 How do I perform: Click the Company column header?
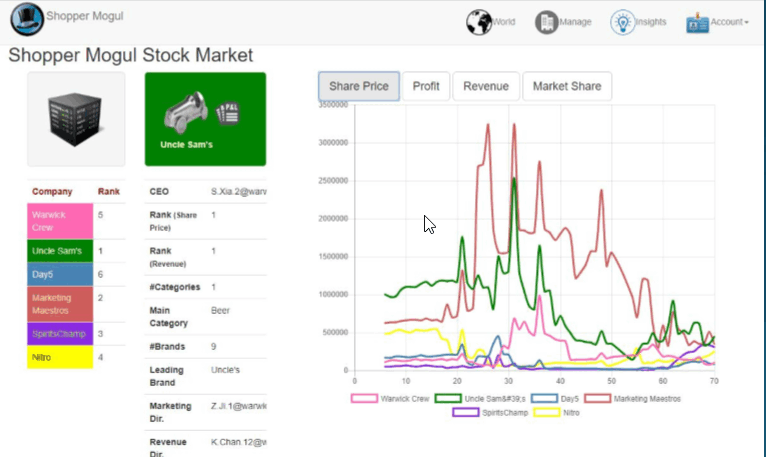(x=52, y=192)
